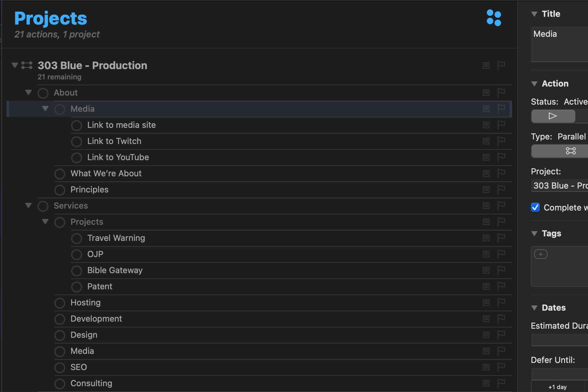This screenshot has height=392, width=588.
Task: Click the parallel type icon button
Action: point(570,151)
